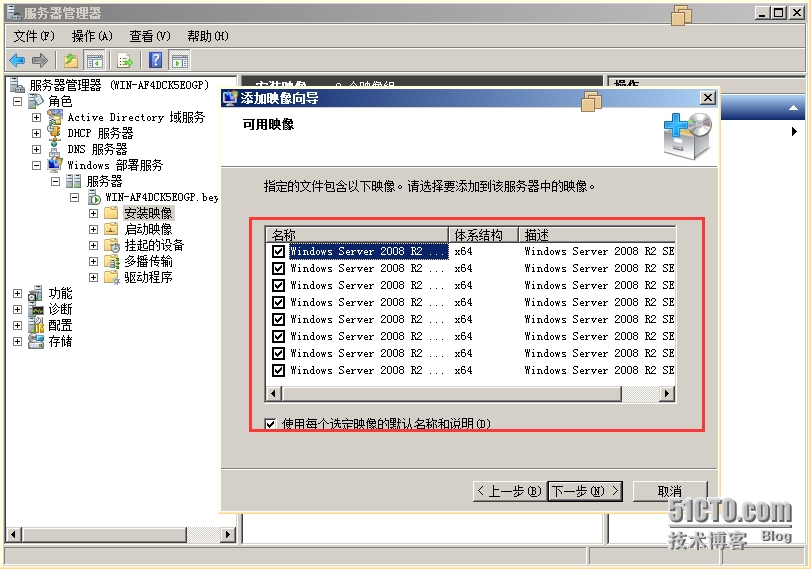Expand the 存储 tree node
This screenshot has width=811, height=569.
18,341
